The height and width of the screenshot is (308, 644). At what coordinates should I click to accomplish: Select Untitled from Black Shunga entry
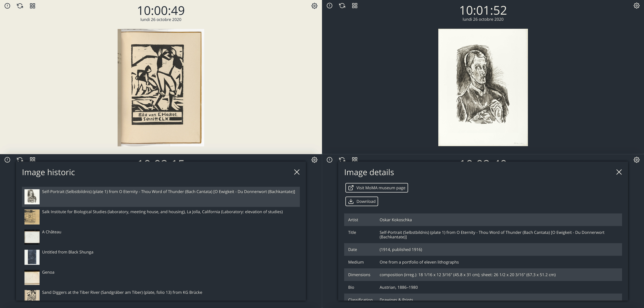click(x=161, y=257)
